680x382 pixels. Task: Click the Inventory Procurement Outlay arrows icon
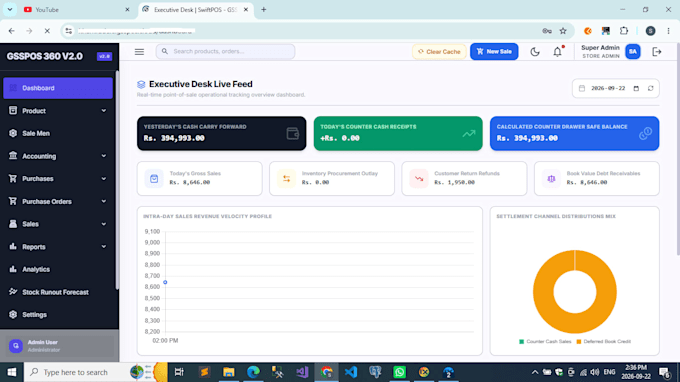pos(286,179)
